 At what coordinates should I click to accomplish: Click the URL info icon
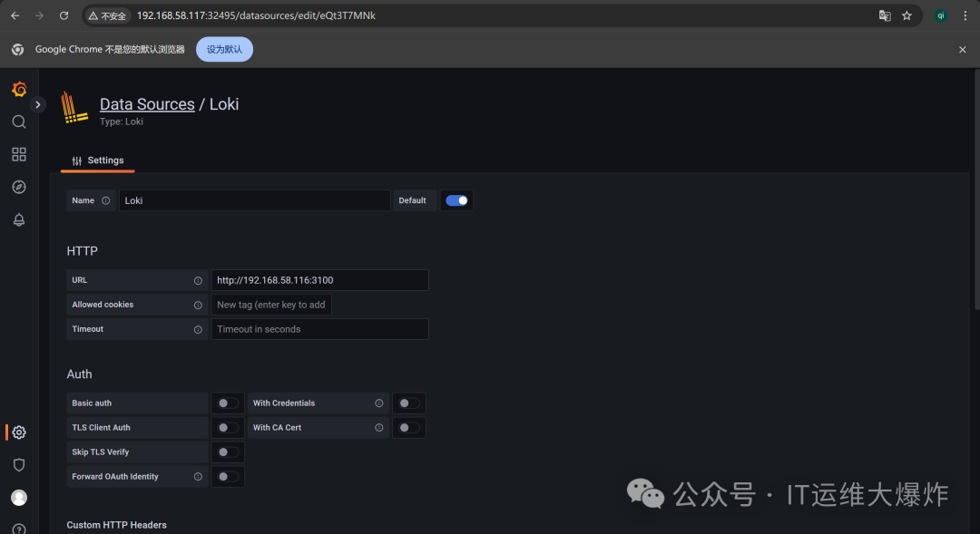(x=198, y=280)
